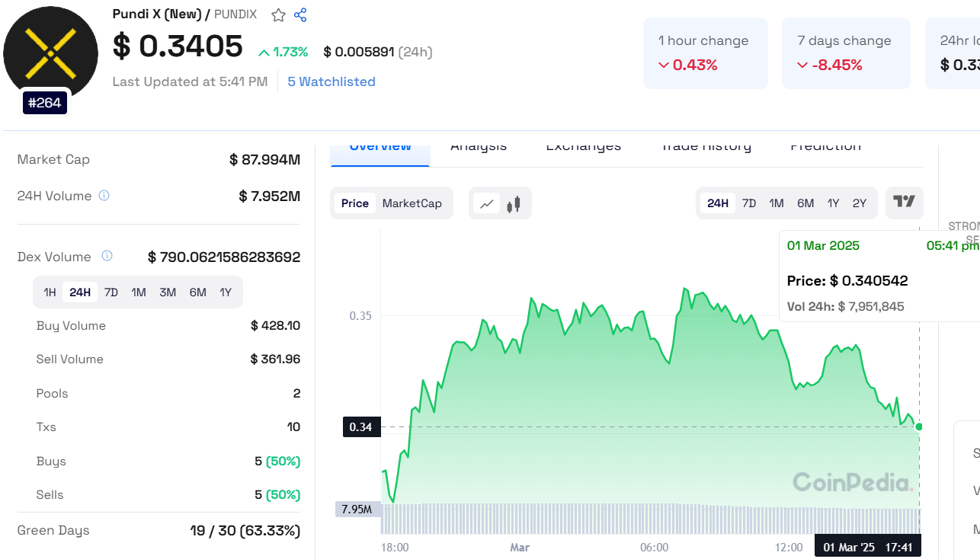Click the 0.34 price marker label
The image size is (980, 559).
coord(360,427)
